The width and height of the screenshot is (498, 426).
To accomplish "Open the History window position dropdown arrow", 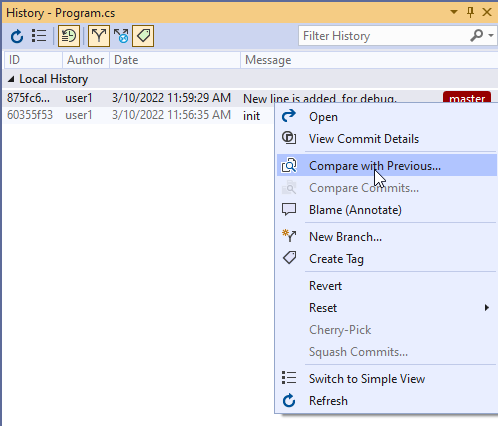I will click(x=454, y=12).
